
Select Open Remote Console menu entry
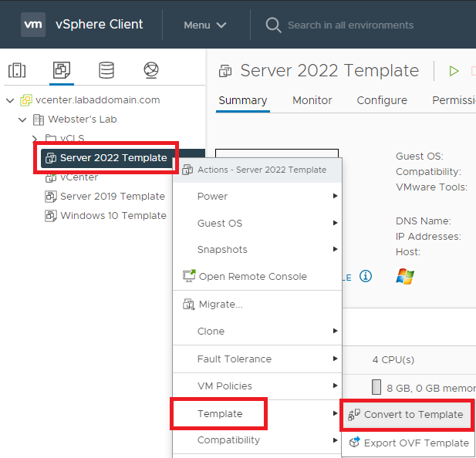[252, 276]
